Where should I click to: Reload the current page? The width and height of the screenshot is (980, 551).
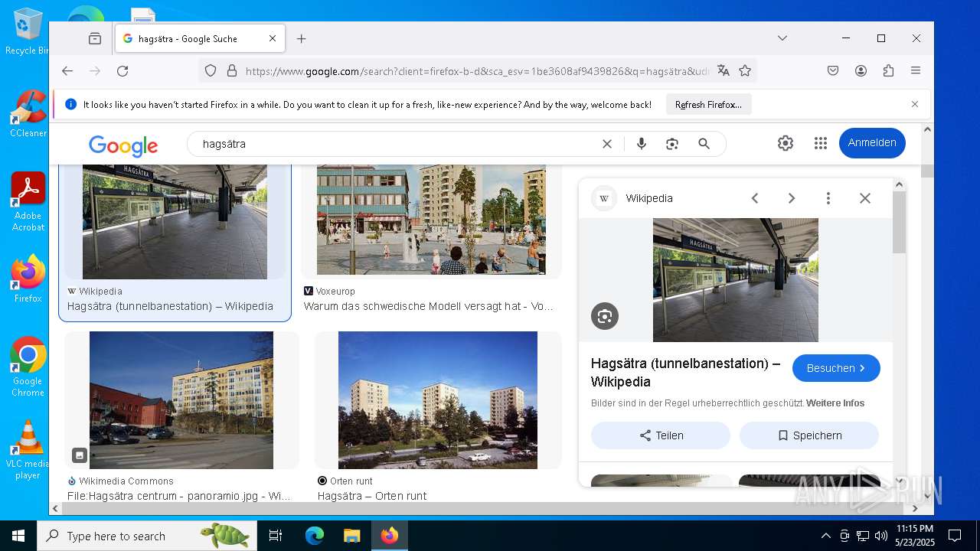[x=122, y=71]
